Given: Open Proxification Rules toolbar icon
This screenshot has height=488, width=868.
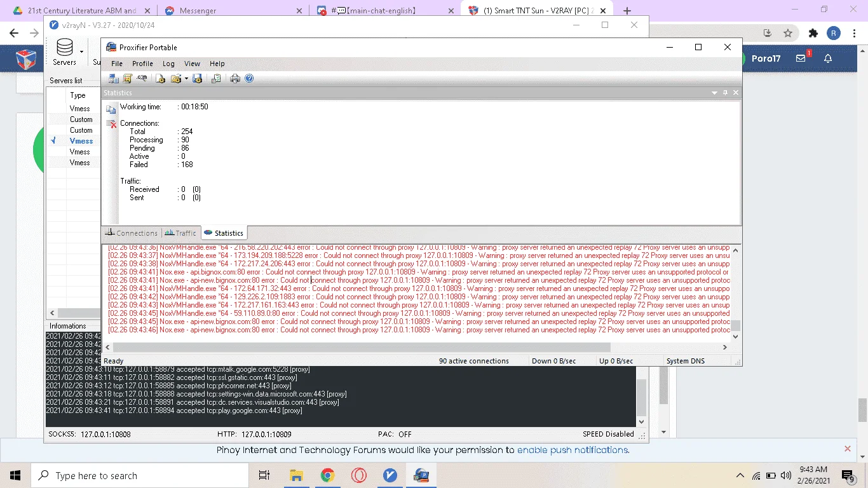Looking at the screenshot, I should click(x=127, y=79).
